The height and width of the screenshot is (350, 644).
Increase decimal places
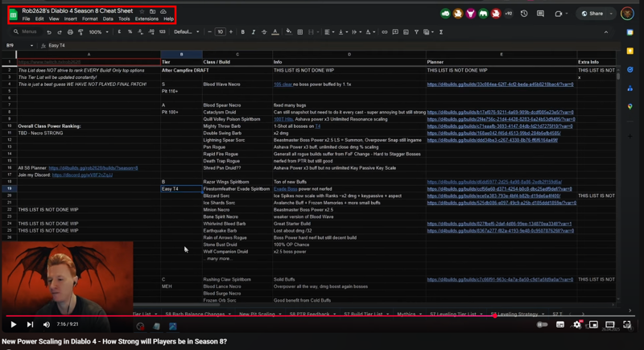tap(151, 32)
